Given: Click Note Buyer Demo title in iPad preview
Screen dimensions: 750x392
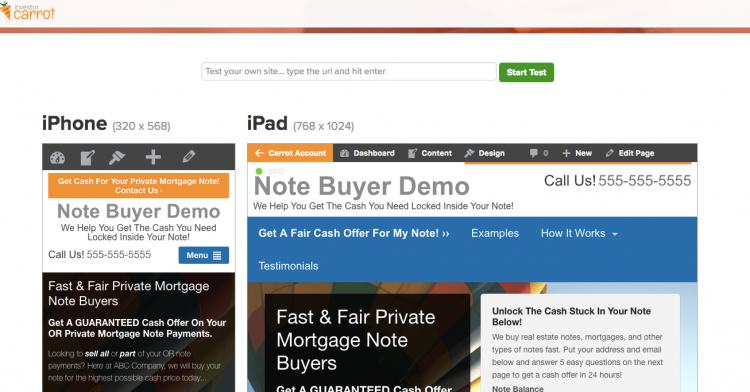Looking at the screenshot, I should [x=362, y=186].
